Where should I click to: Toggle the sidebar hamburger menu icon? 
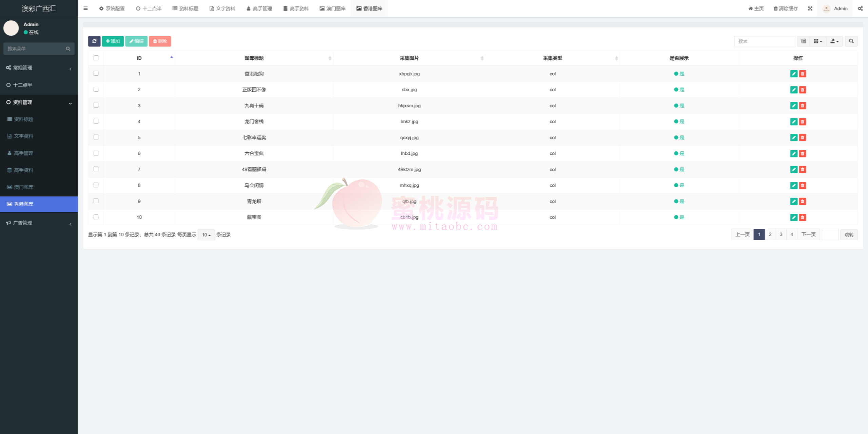(x=85, y=8)
